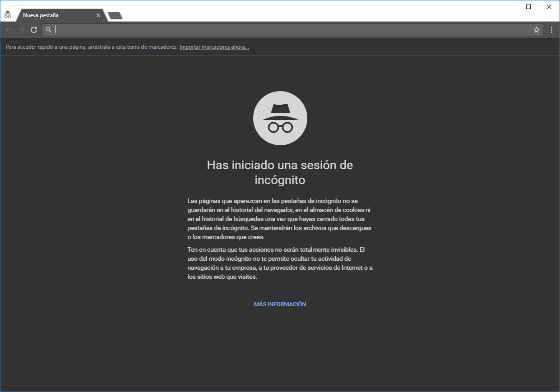Image resolution: width=560 pixels, height=392 pixels.
Task: Focus the address bar input field
Action: (x=292, y=30)
